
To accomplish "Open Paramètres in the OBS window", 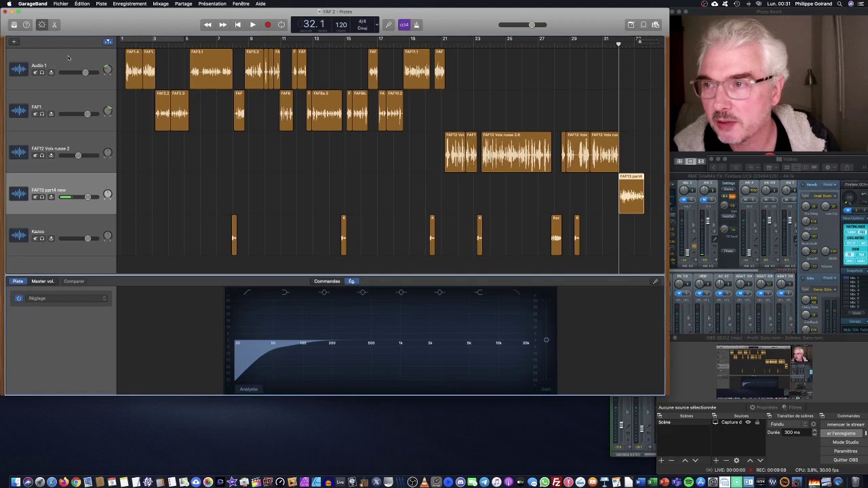I will (845, 451).
